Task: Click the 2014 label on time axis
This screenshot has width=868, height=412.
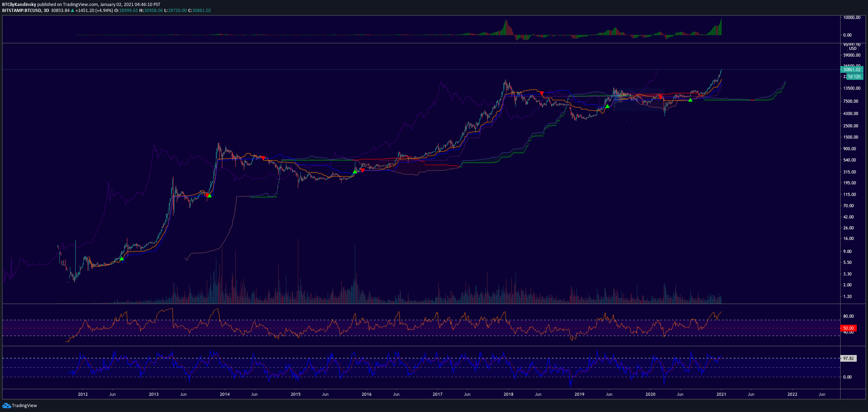Action: click(x=225, y=394)
